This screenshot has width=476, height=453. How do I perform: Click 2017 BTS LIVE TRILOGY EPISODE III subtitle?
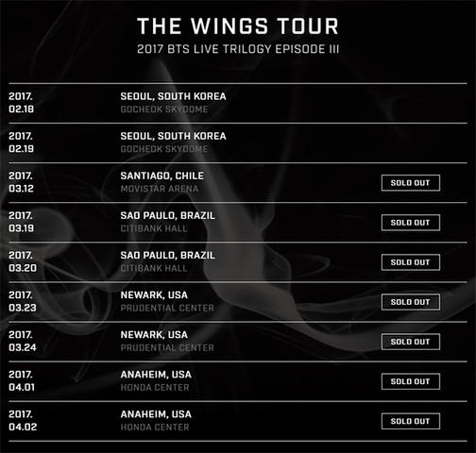[238, 49]
